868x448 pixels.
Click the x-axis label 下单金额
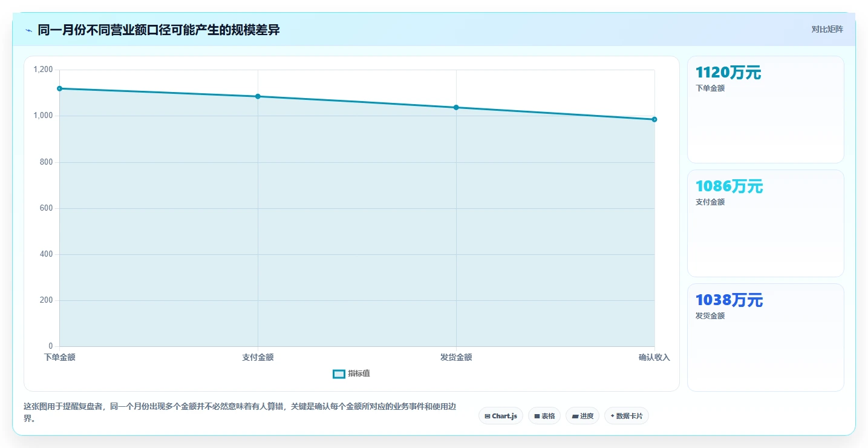click(60, 357)
